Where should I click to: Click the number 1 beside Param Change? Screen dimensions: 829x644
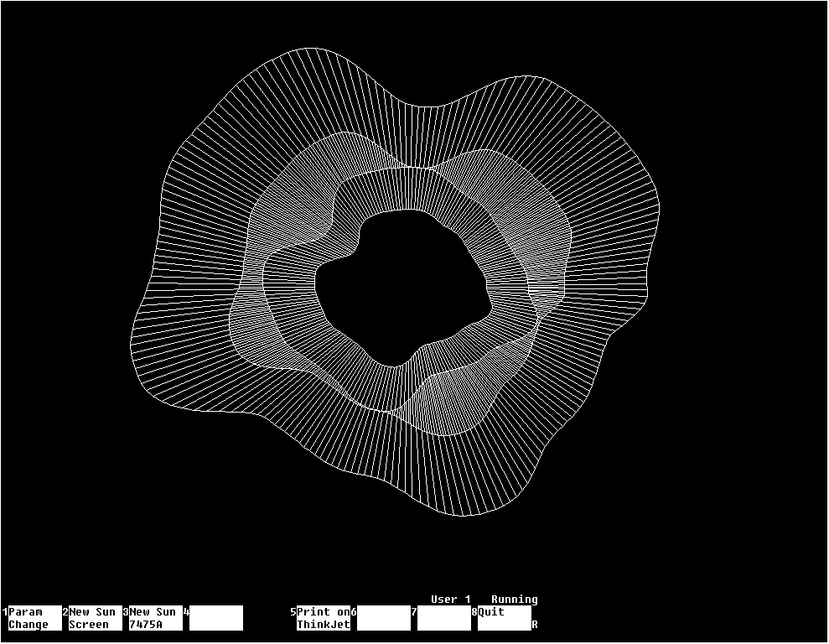pos(5,612)
